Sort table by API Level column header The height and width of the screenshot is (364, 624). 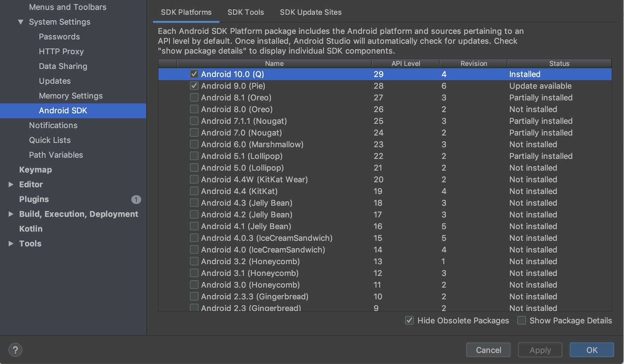[406, 64]
